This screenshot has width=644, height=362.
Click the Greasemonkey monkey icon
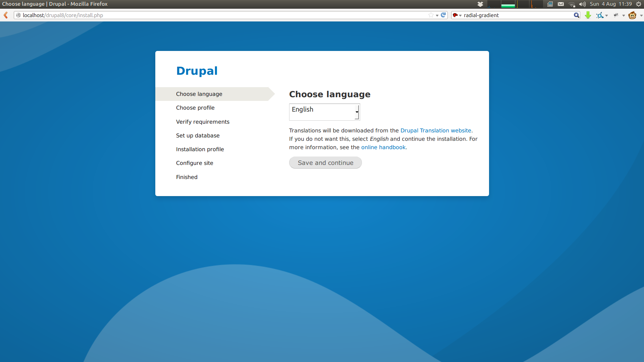point(632,15)
